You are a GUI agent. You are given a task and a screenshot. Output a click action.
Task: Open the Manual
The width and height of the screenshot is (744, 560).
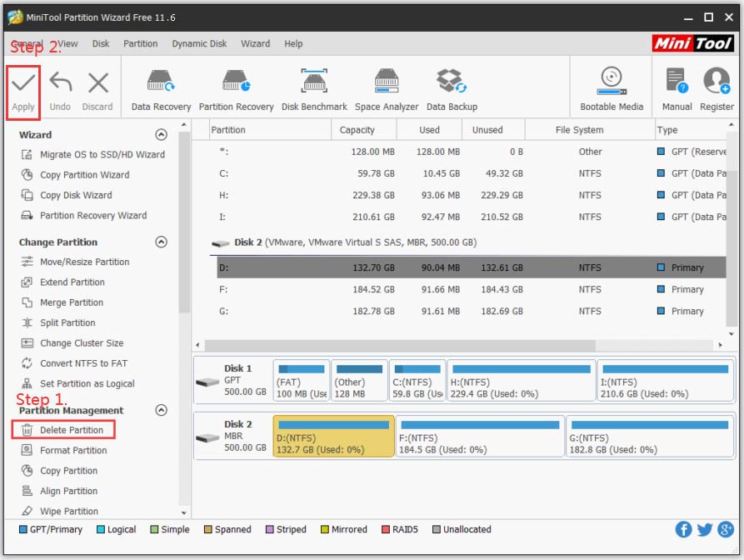pos(677,87)
